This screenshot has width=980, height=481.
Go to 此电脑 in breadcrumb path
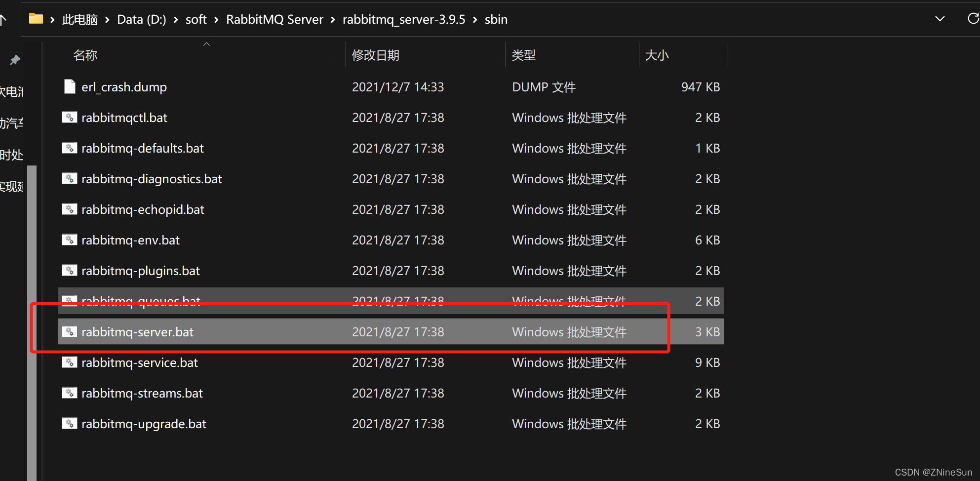(x=80, y=19)
